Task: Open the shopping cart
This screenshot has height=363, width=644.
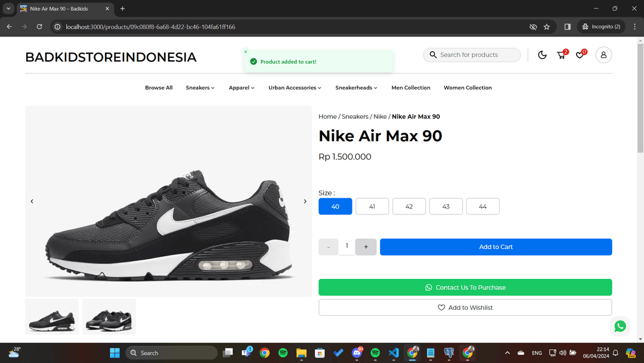Action: pos(561,55)
